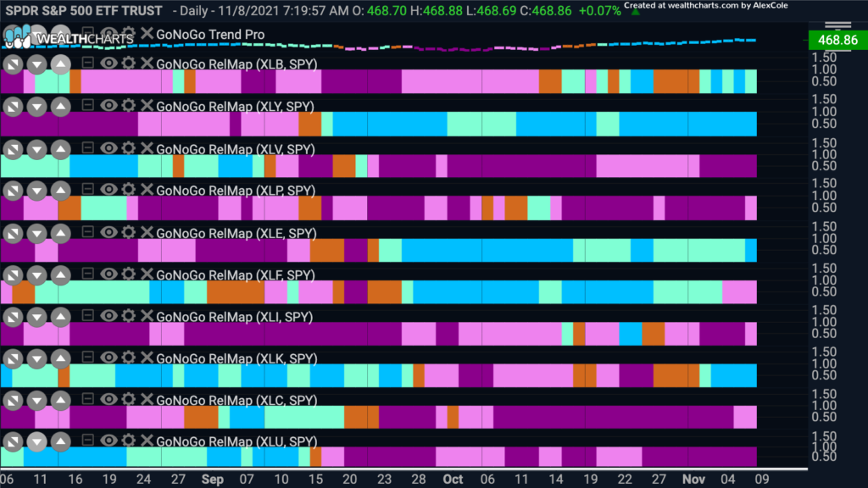Open settings gear for XLB RelMap

coord(128,63)
